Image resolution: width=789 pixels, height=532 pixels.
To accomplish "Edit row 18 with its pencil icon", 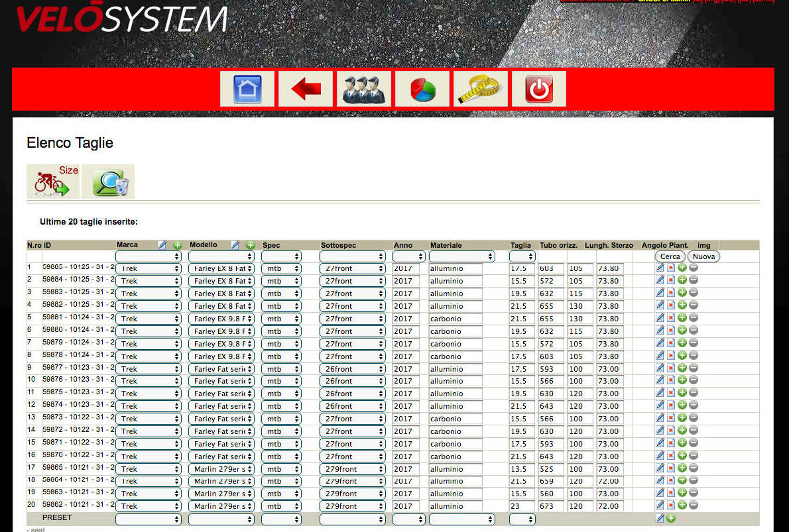I will point(660,480).
